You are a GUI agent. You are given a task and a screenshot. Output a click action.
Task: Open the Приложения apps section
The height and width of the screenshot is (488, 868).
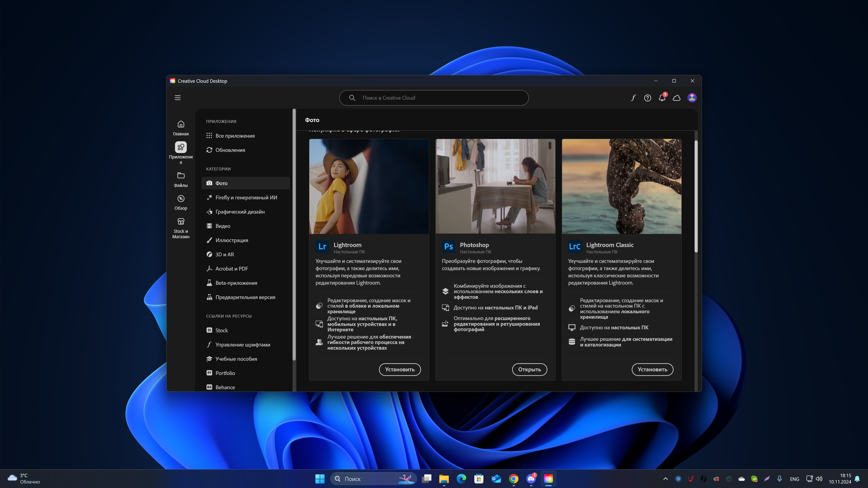point(181,153)
